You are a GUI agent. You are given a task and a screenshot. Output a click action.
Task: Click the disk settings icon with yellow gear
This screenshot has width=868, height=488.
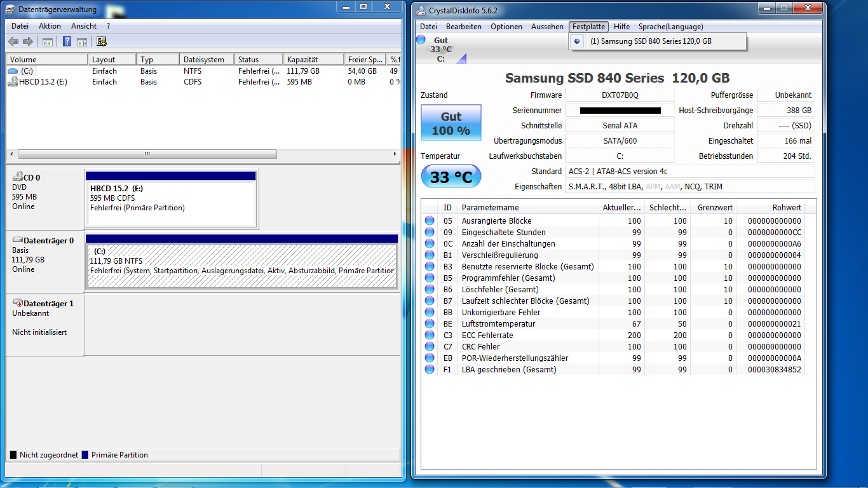(102, 42)
